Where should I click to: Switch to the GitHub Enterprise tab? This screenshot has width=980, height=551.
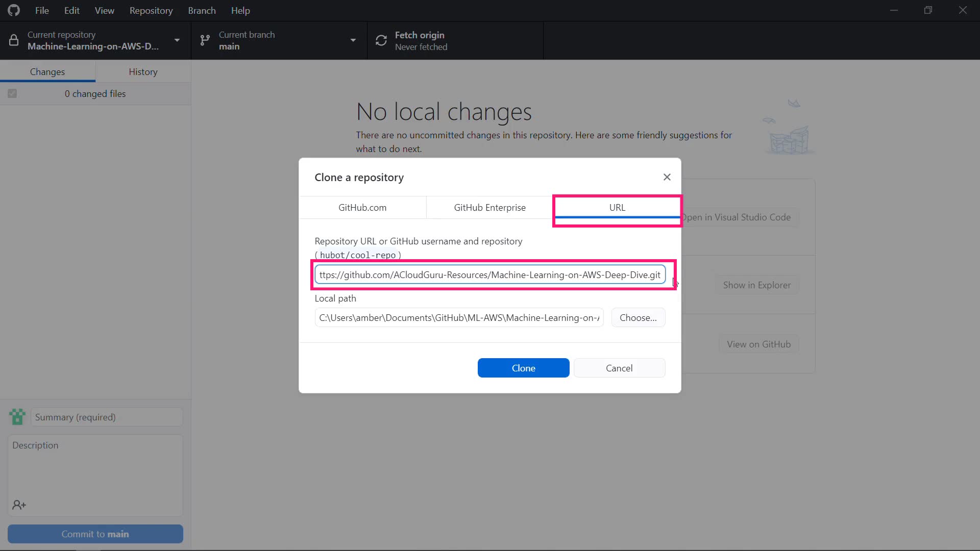[x=489, y=208]
